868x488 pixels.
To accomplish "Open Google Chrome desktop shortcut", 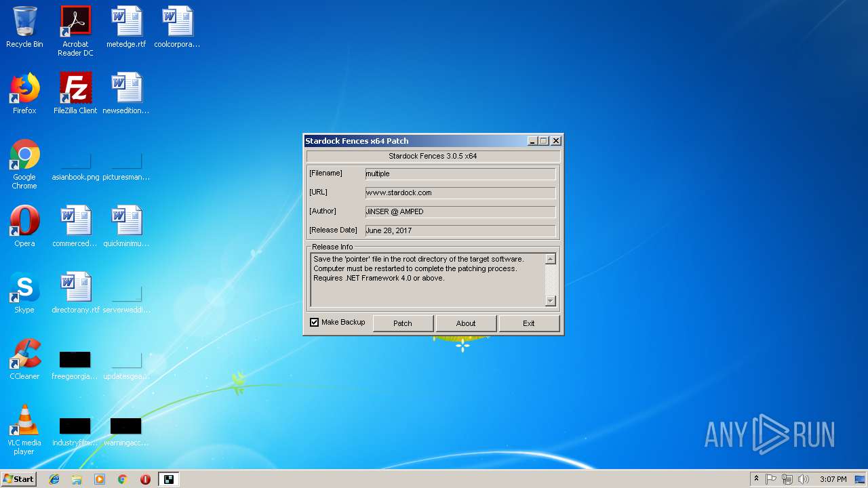I will tap(24, 164).
